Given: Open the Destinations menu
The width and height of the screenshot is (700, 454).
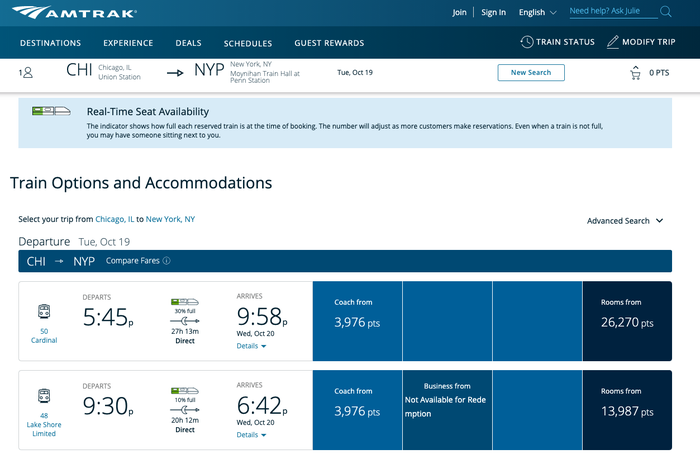Looking at the screenshot, I should tap(50, 43).
